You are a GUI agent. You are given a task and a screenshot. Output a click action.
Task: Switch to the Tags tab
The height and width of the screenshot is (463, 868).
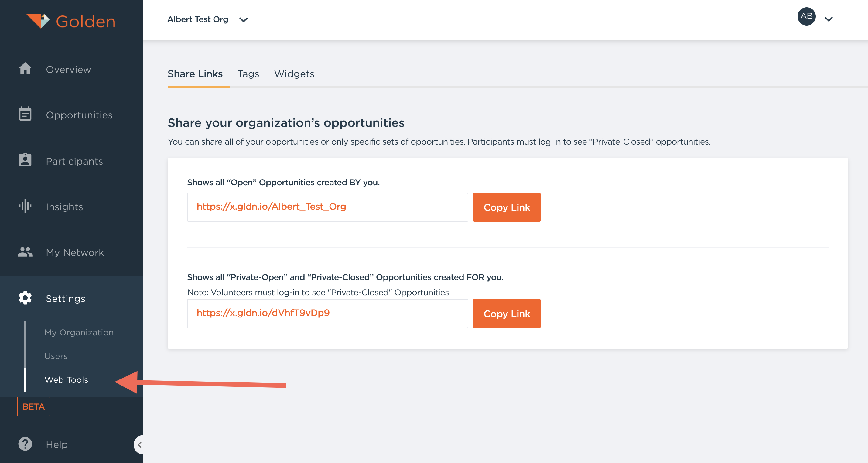[248, 74]
